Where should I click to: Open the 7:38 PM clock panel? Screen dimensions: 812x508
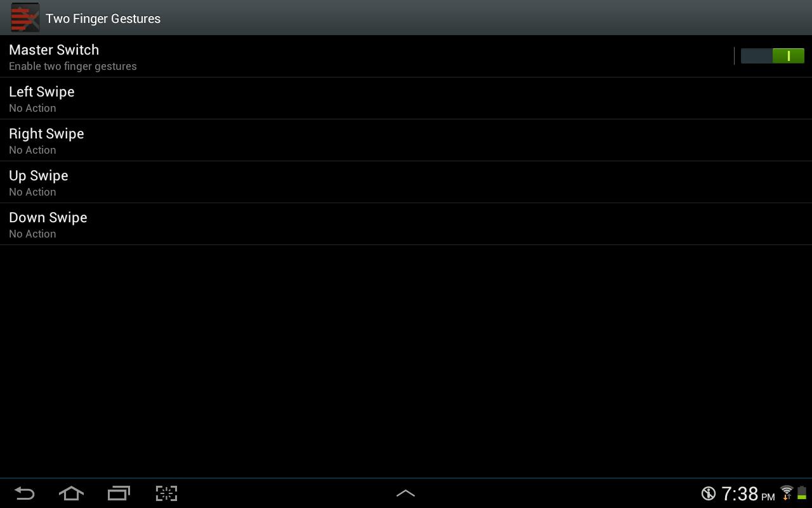[x=748, y=493]
